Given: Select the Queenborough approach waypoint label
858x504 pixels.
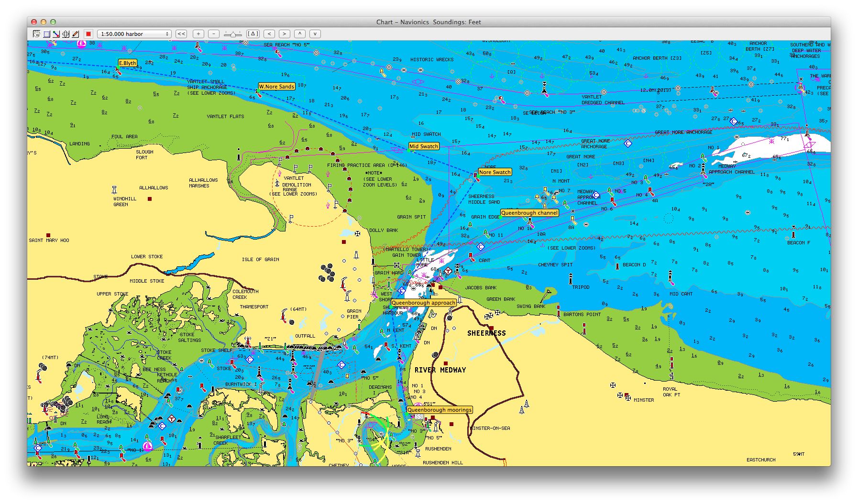Looking at the screenshot, I should tap(424, 303).
